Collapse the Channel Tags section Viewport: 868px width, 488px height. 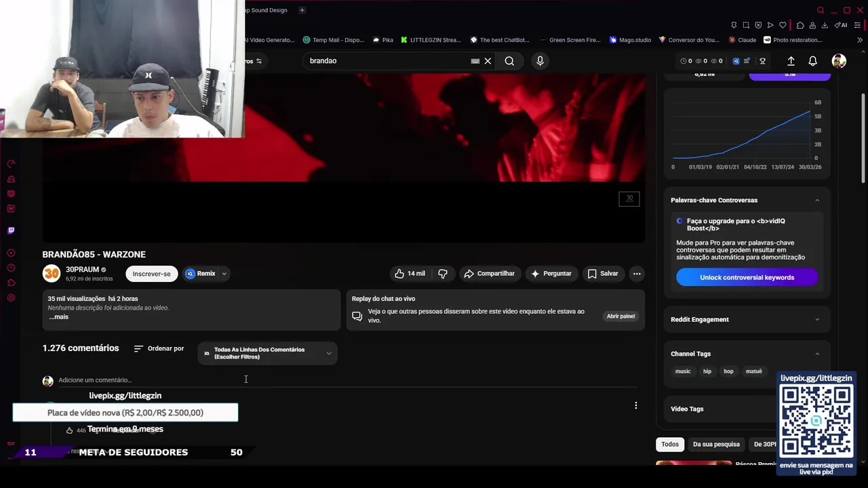tap(816, 354)
